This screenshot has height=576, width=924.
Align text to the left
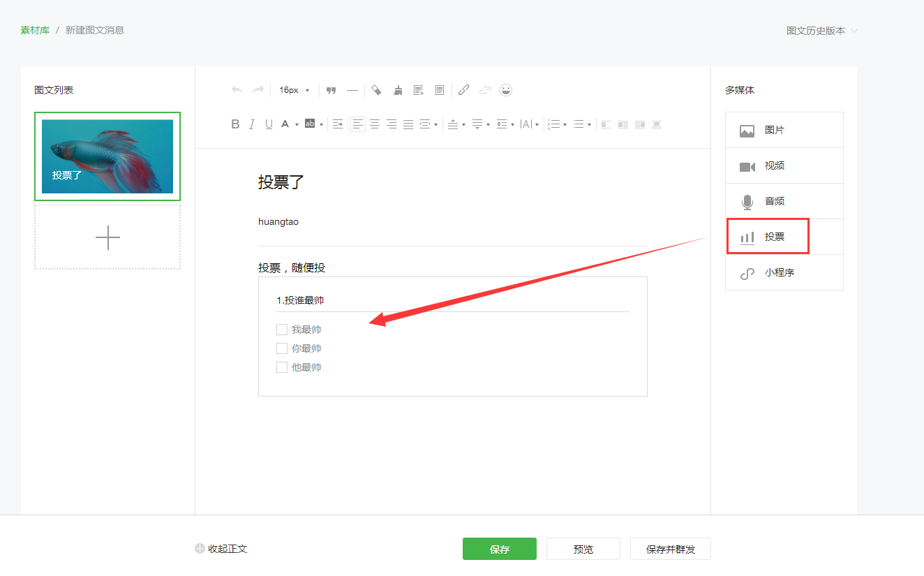pyautogui.click(x=358, y=124)
